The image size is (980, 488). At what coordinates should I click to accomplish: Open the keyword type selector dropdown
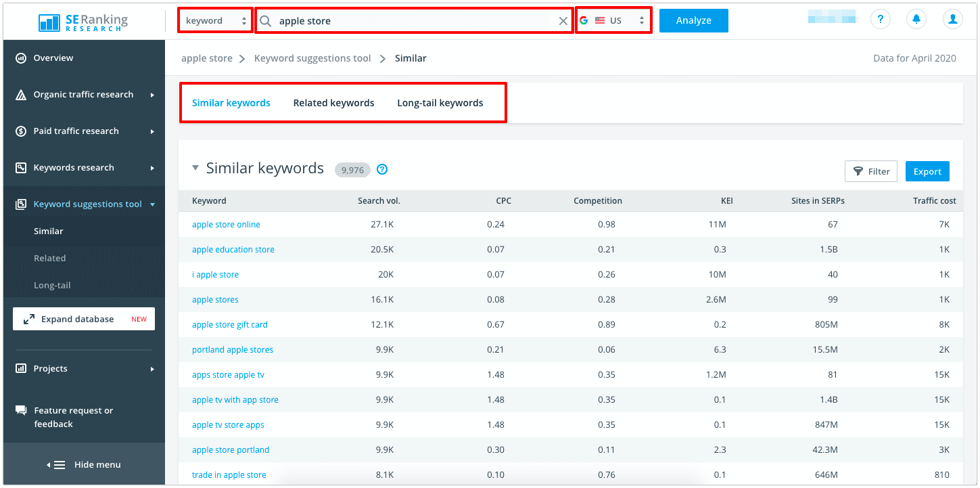coord(216,20)
